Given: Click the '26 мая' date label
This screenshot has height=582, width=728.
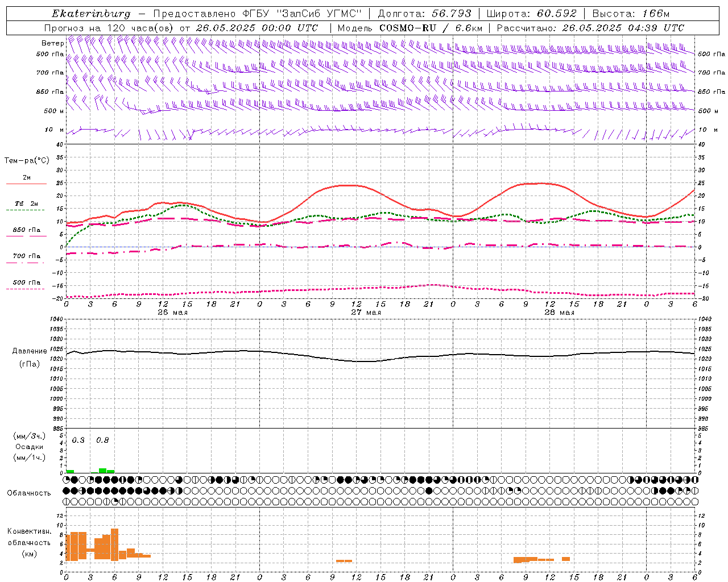Looking at the screenshot, I should (x=173, y=313).
